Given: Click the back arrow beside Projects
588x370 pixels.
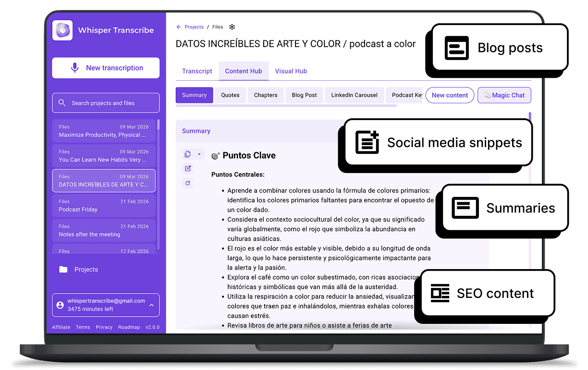Looking at the screenshot, I should 179,27.
